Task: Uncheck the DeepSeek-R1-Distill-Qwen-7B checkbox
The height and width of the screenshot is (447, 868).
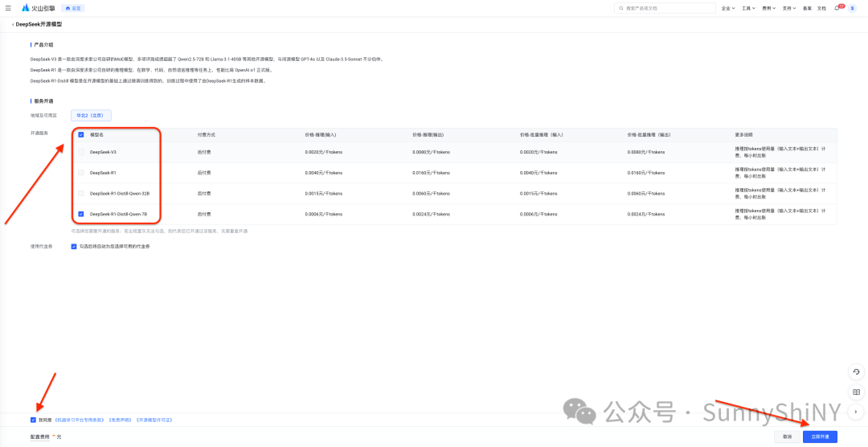Action: (x=81, y=214)
